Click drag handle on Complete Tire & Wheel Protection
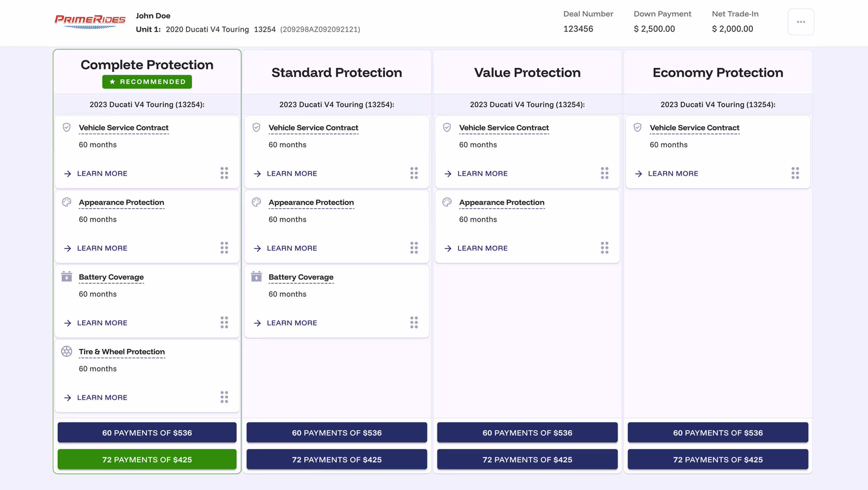The height and width of the screenshot is (490, 868). click(x=224, y=397)
